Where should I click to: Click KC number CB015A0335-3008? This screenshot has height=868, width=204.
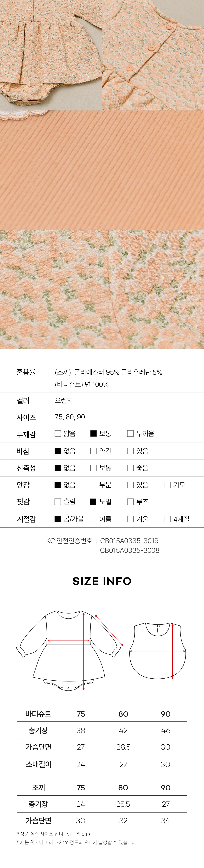coord(130,550)
